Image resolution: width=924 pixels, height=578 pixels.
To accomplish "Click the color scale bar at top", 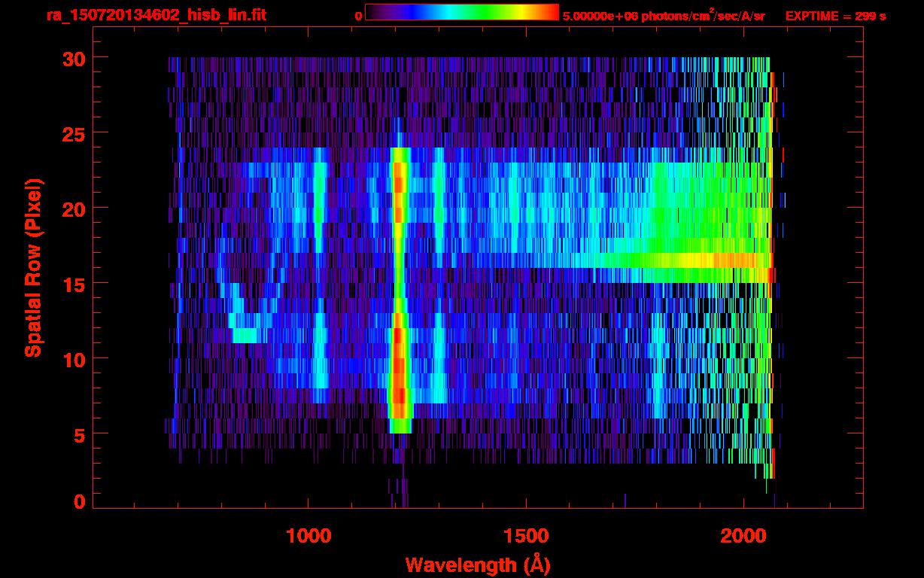I will [461, 13].
